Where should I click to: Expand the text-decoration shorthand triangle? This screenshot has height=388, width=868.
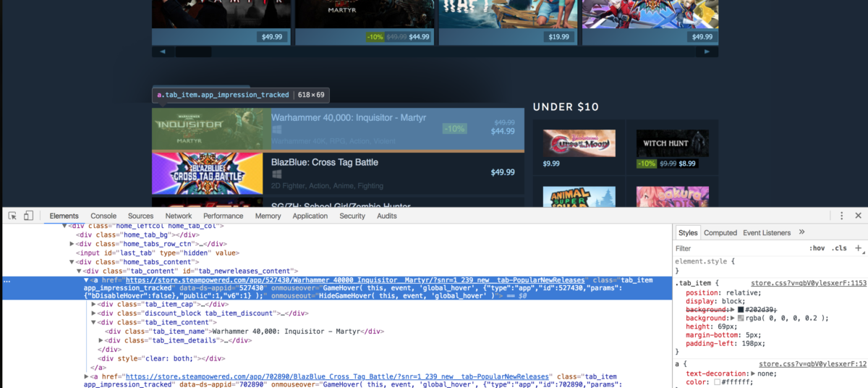(753, 373)
